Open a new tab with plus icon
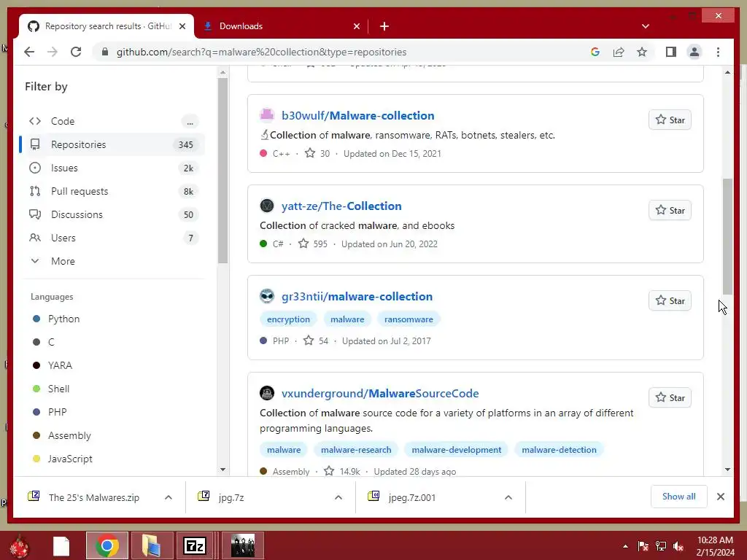The width and height of the screenshot is (747, 560). [x=384, y=26]
